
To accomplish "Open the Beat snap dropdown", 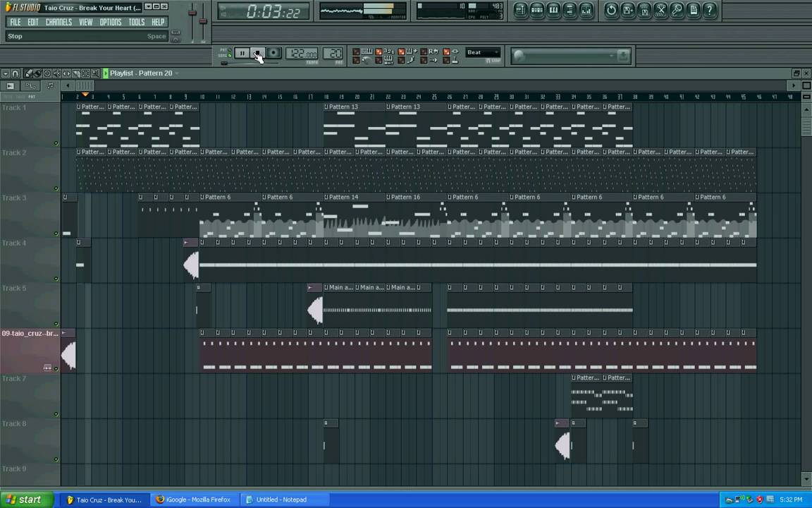I will [483, 52].
